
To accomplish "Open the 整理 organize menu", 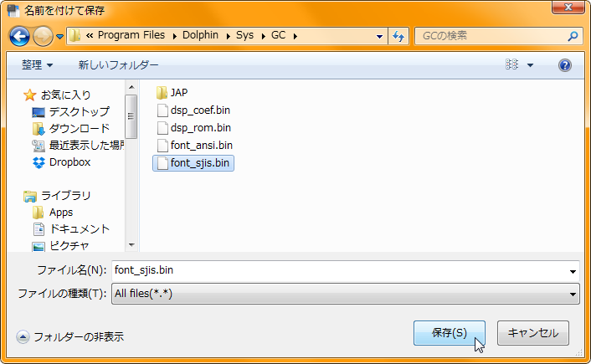I will 37,64.
